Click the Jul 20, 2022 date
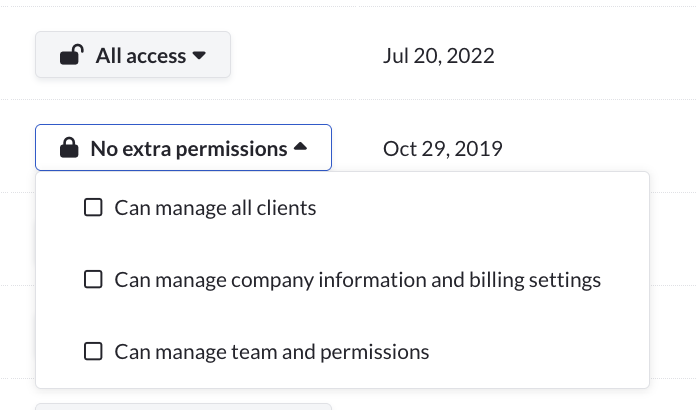 (x=438, y=56)
